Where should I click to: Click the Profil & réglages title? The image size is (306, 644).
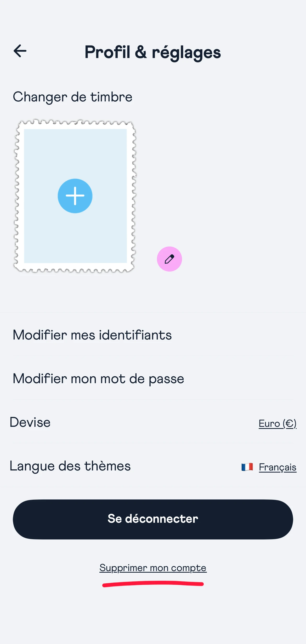pyautogui.click(x=153, y=52)
